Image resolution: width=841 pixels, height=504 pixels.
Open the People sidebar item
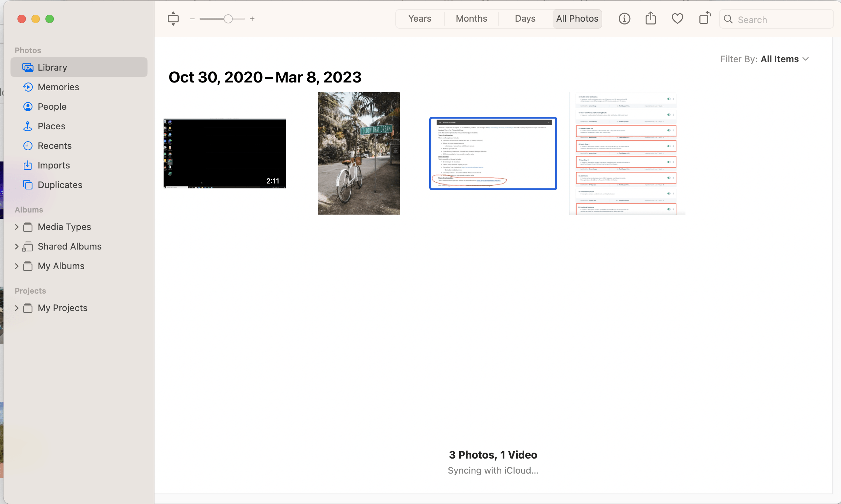click(x=52, y=107)
